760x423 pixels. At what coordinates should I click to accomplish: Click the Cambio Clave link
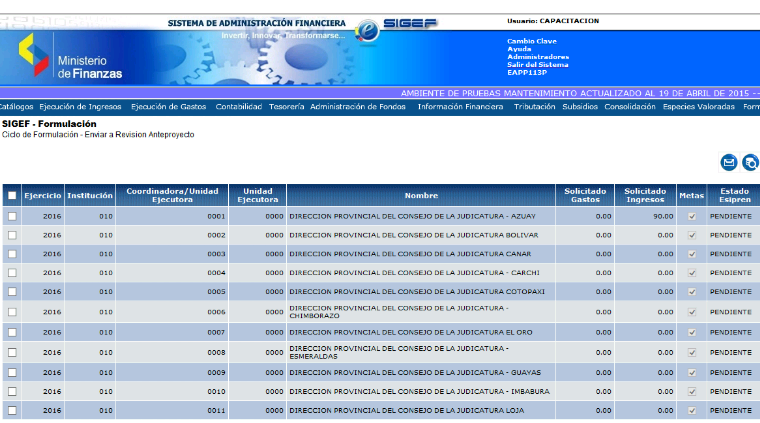[532, 41]
